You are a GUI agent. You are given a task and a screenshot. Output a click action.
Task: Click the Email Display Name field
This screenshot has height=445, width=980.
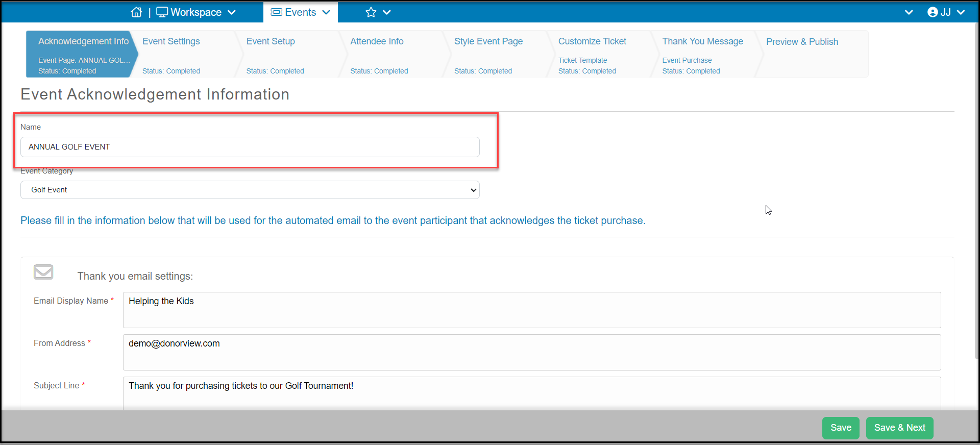[532, 310]
